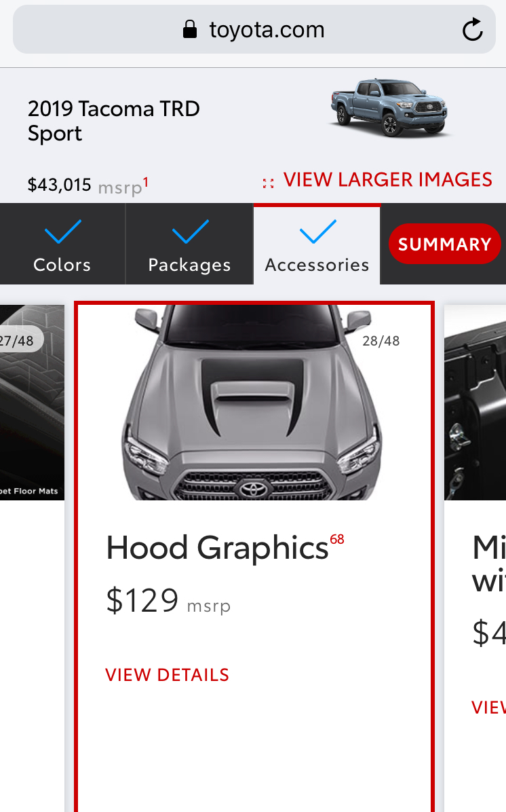
Task: Click MSRP footnote 1 by the price
Action: [x=146, y=182]
